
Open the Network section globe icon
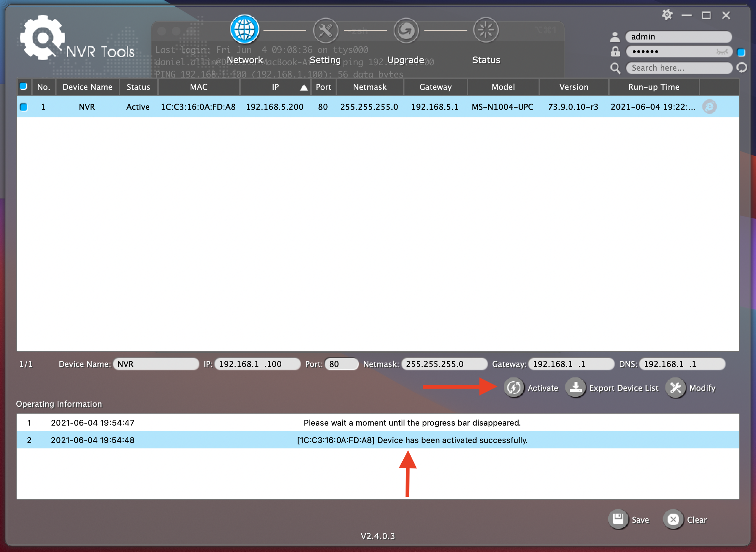point(245,29)
